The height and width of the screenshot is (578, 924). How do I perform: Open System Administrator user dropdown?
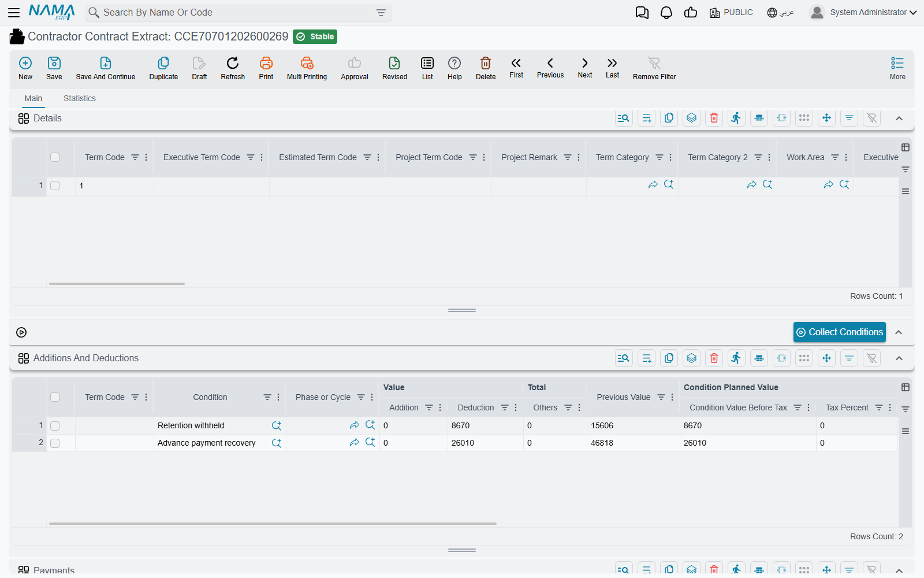pyautogui.click(x=863, y=12)
